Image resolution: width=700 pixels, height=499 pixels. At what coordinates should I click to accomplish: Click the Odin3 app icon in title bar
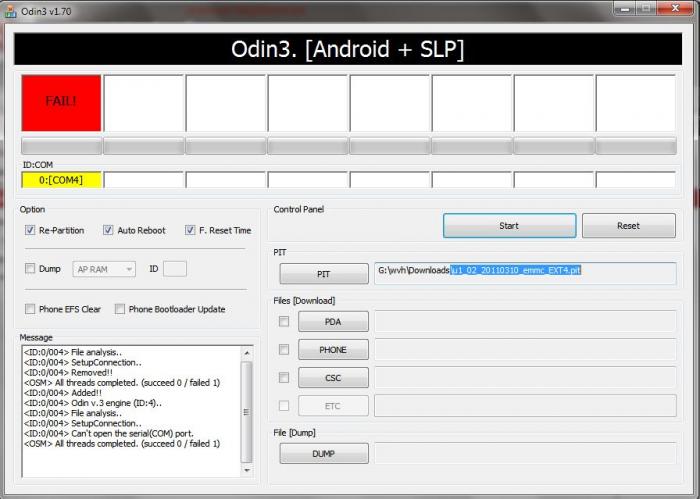click(x=10, y=11)
